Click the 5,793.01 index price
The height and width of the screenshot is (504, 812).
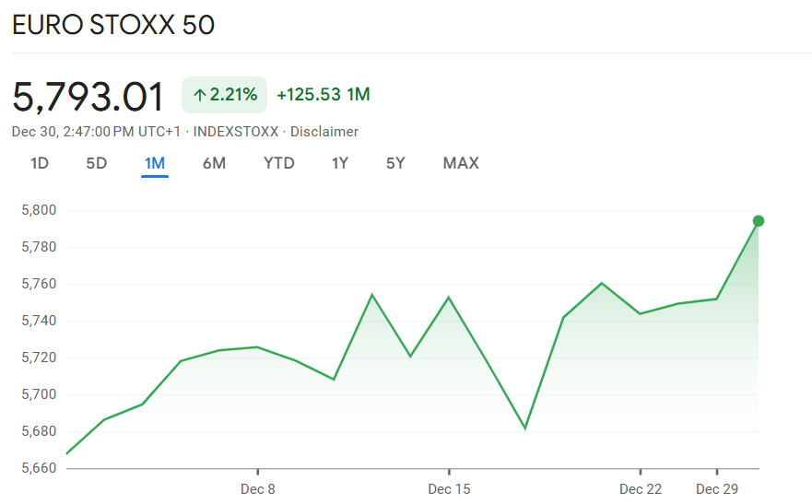pyautogui.click(x=88, y=97)
